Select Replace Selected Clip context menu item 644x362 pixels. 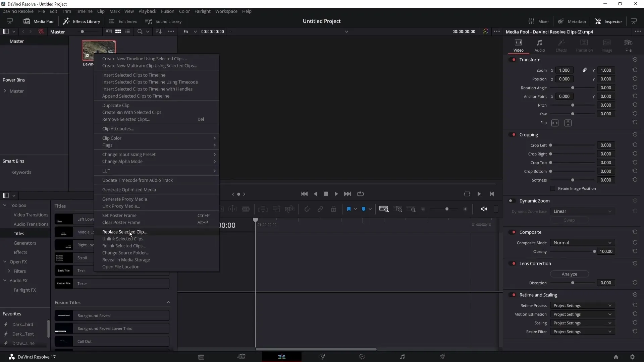coord(125,232)
